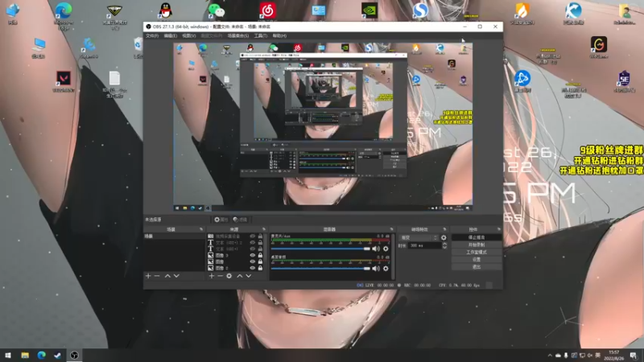Open the 工具(T) menu
The image size is (644, 362).
(260, 35)
